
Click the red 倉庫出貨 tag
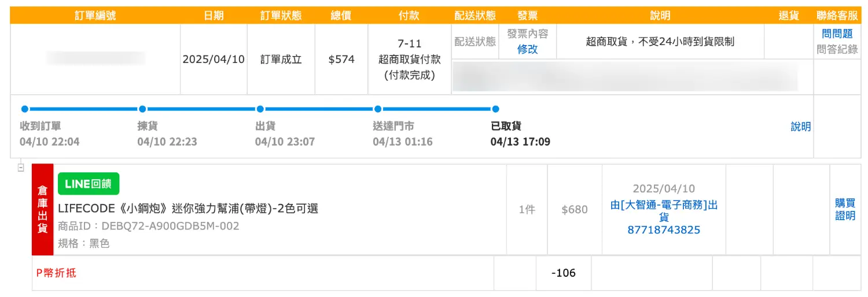[x=42, y=209]
